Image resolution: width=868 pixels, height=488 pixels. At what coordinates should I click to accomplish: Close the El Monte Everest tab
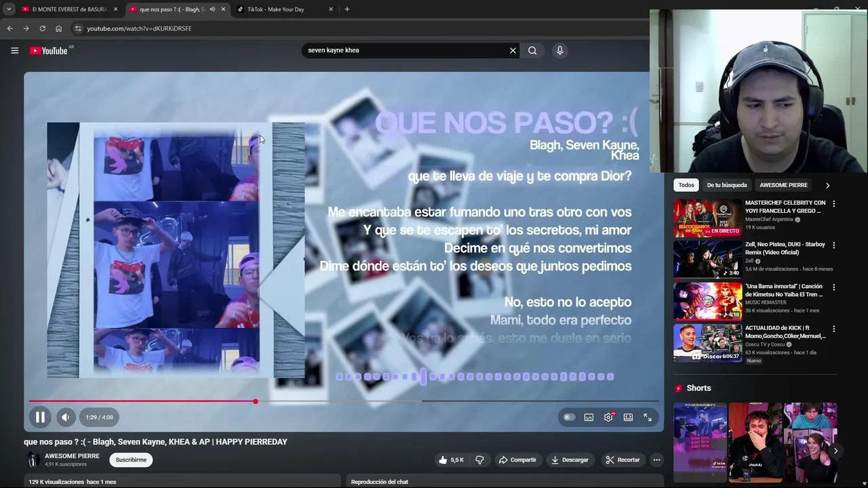pyautogui.click(x=115, y=9)
